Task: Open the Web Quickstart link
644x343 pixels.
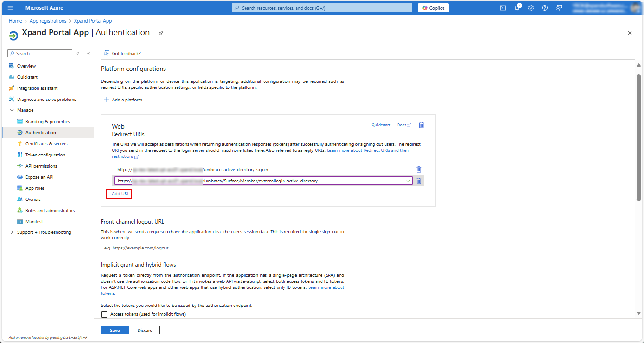Action: pyautogui.click(x=381, y=125)
